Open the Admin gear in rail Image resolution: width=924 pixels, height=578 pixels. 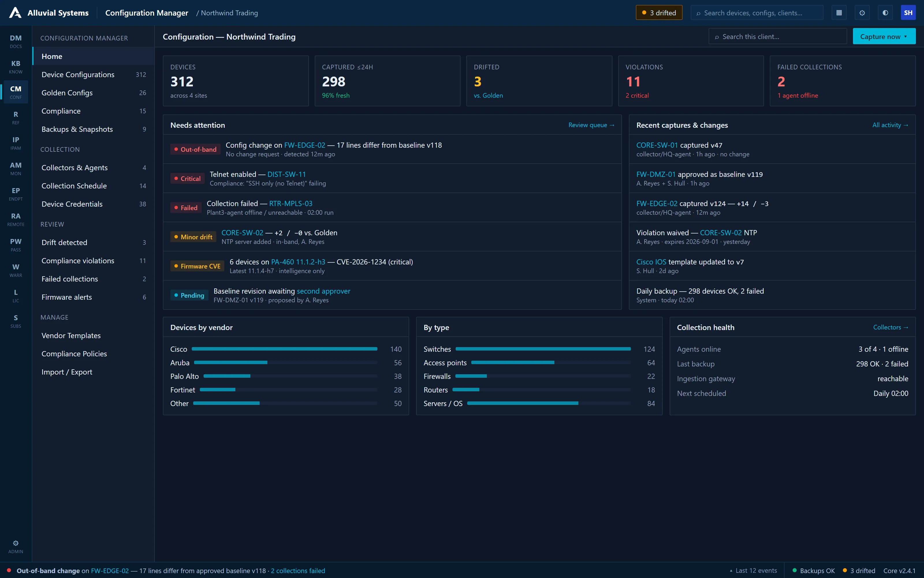pos(16,547)
